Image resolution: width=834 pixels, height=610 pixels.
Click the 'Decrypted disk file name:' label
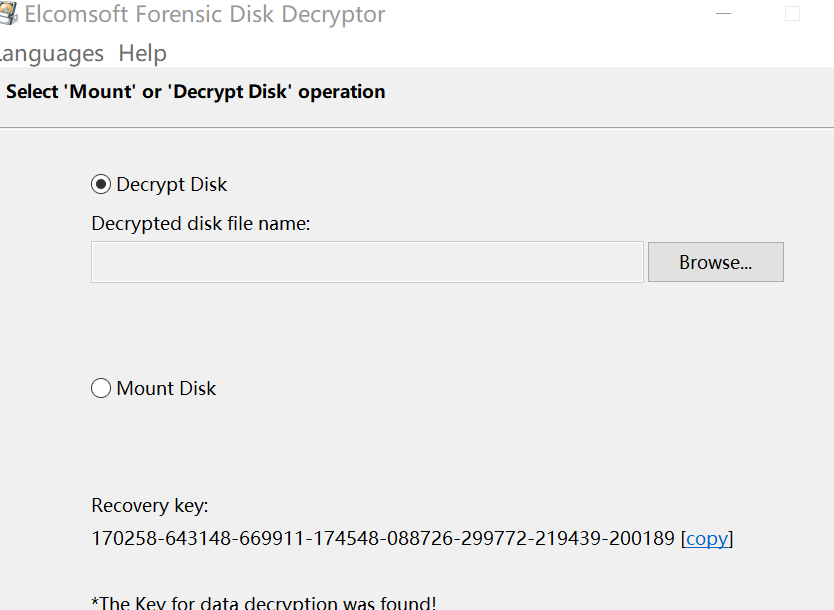click(x=201, y=224)
